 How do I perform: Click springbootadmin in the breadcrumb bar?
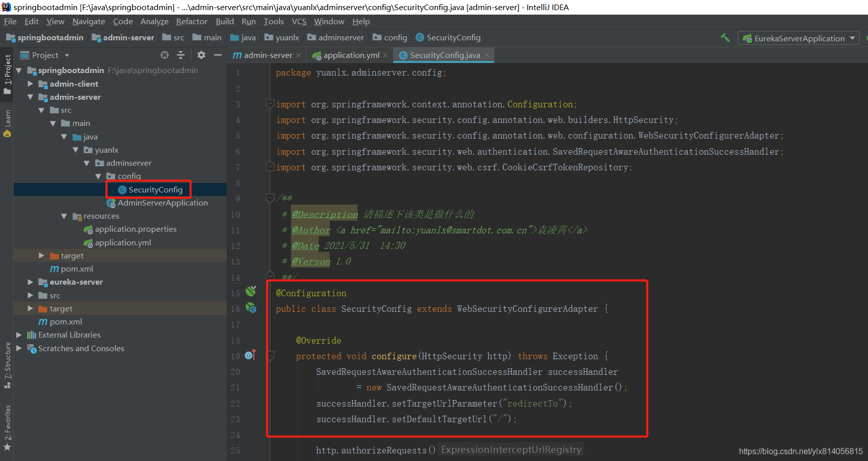[50, 37]
